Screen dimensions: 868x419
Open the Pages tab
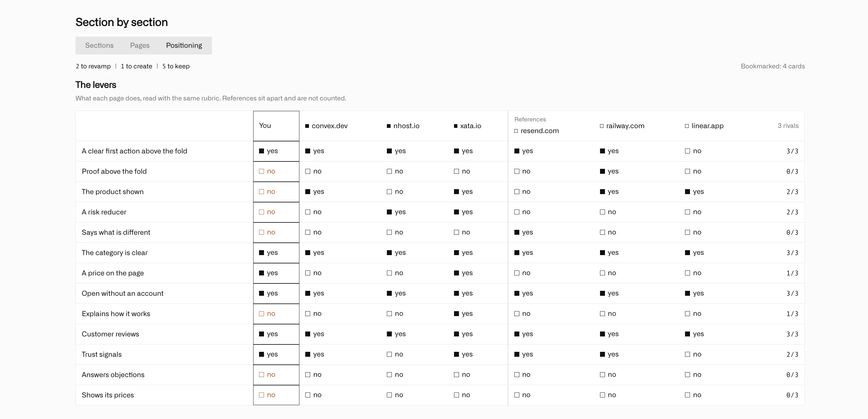tap(140, 46)
